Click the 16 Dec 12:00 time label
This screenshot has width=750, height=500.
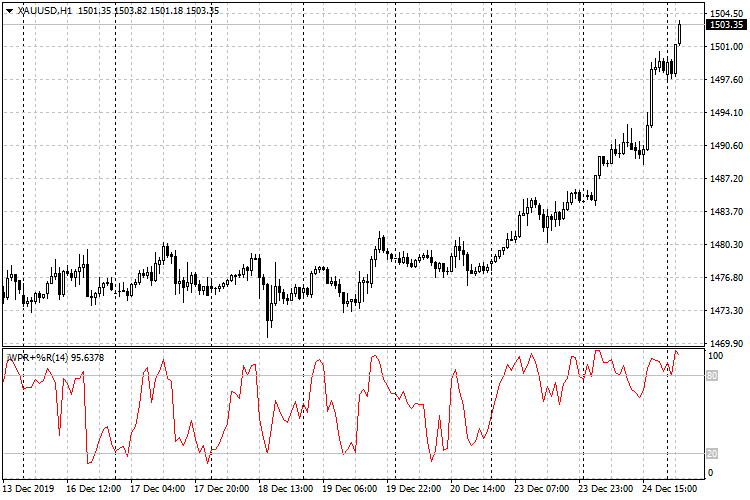(93, 490)
